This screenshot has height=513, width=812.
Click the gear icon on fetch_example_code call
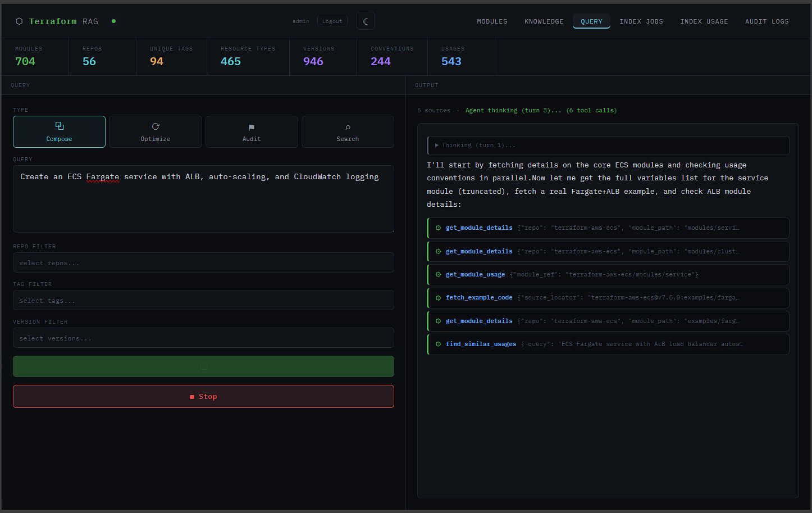pyautogui.click(x=439, y=298)
